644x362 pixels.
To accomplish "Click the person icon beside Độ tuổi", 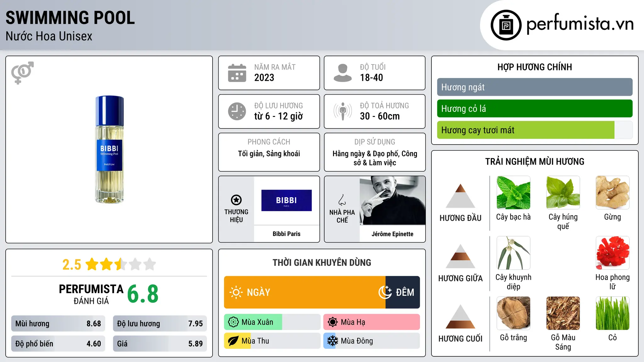I will [x=343, y=73].
